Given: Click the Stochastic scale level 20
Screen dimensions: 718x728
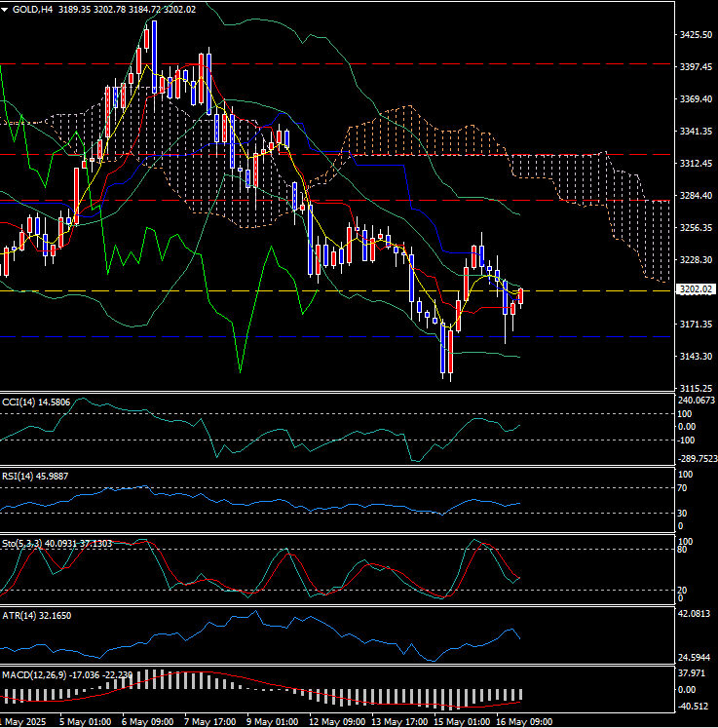Looking at the screenshot, I should 682,591.
